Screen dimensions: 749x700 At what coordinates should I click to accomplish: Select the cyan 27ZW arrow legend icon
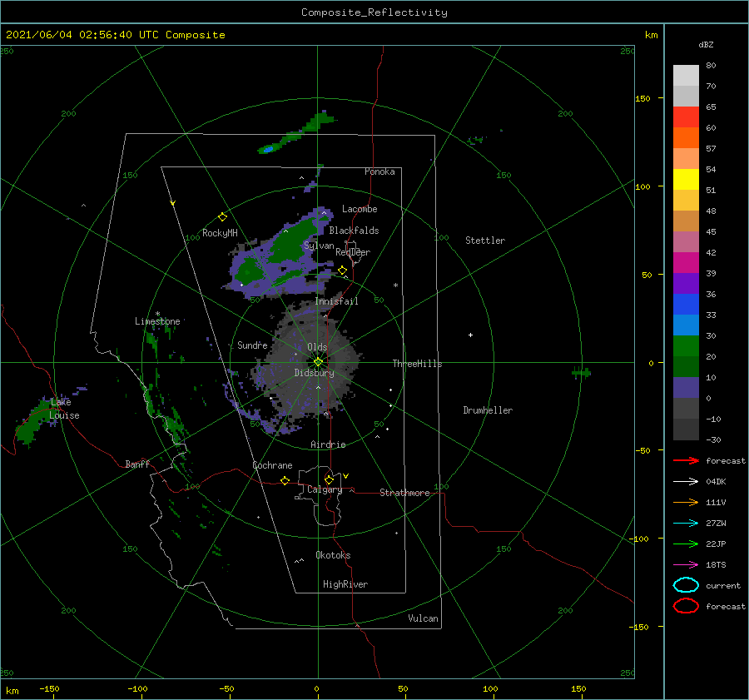click(686, 524)
